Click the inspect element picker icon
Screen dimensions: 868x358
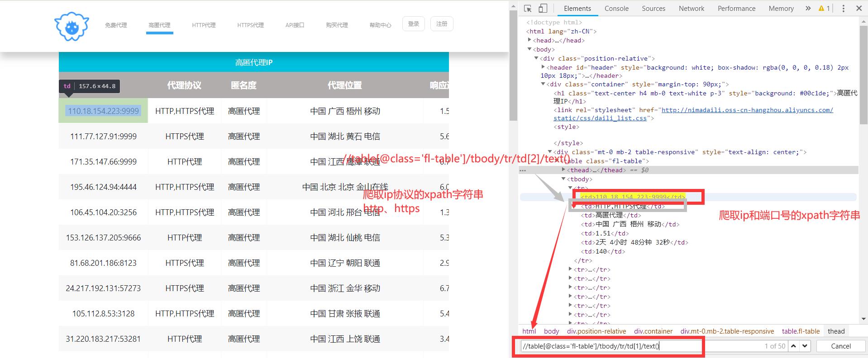[x=528, y=9]
